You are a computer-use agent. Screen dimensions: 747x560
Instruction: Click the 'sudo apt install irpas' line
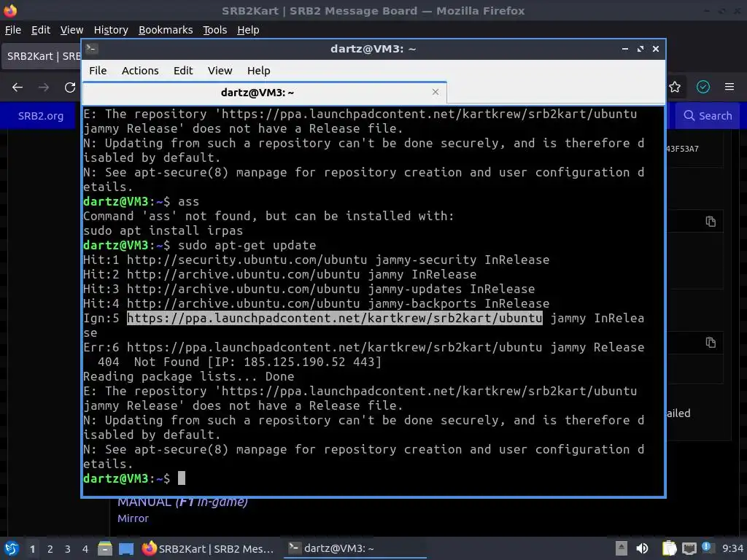click(163, 231)
